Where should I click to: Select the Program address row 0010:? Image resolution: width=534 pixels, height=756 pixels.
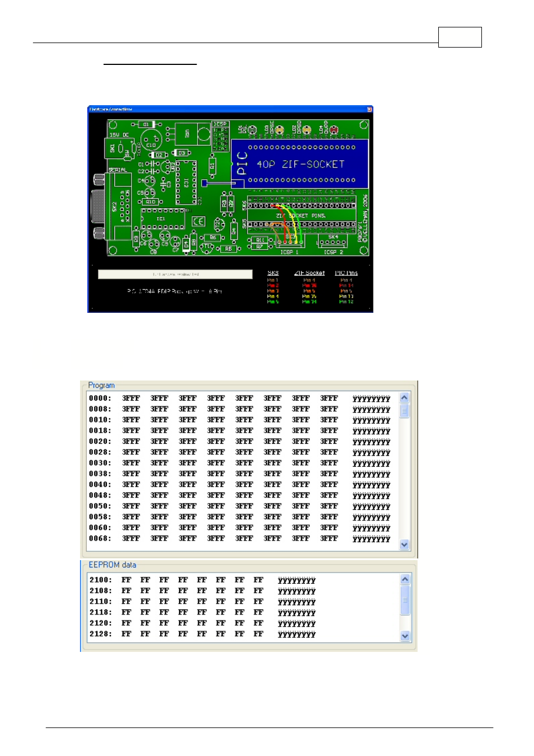click(x=240, y=420)
